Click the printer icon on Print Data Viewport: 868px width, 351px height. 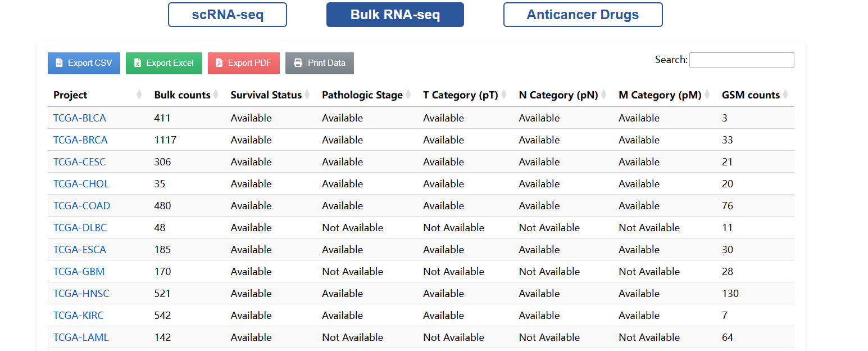(297, 63)
